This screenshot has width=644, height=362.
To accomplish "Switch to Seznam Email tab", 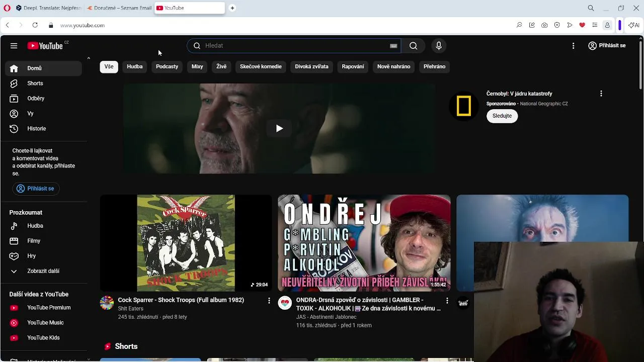I will click(x=119, y=8).
